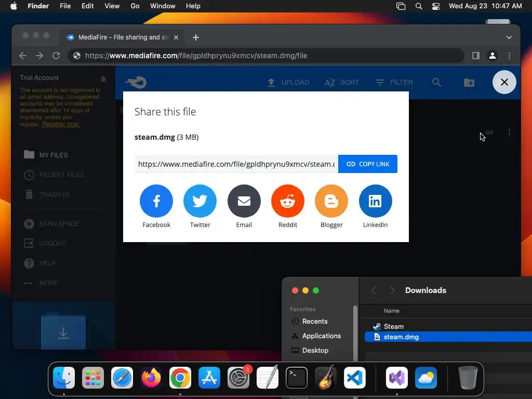Open TRASH (0) in sidebar
This screenshot has width=532, height=399.
(x=47, y=194)
